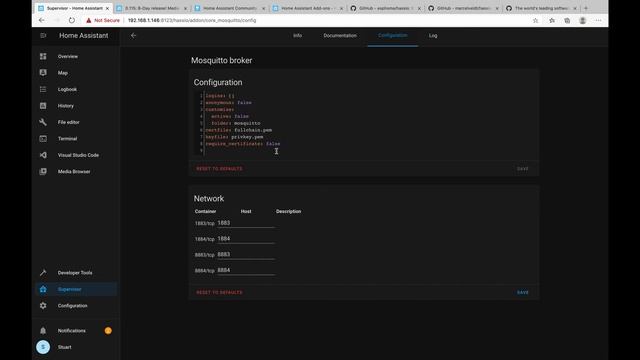This screenshot has width=640, height=360.
Task: Open the Notifications bell icon
Action: click(x=43, y=331)
